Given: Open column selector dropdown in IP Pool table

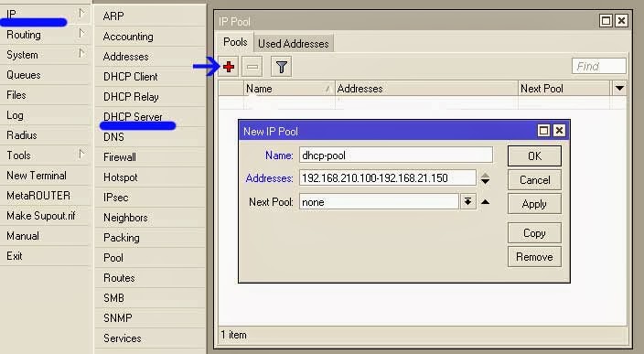Looking at the screenshot, I should pos(619,89).
